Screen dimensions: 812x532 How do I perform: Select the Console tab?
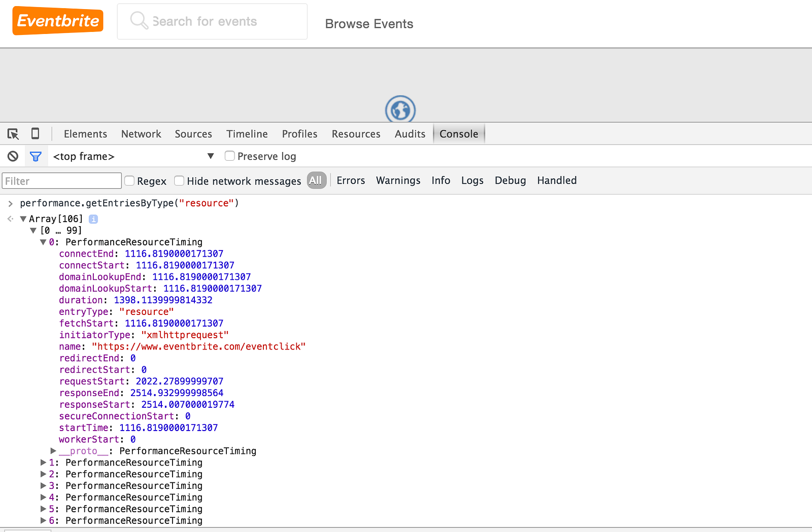[x=459, y=134]
